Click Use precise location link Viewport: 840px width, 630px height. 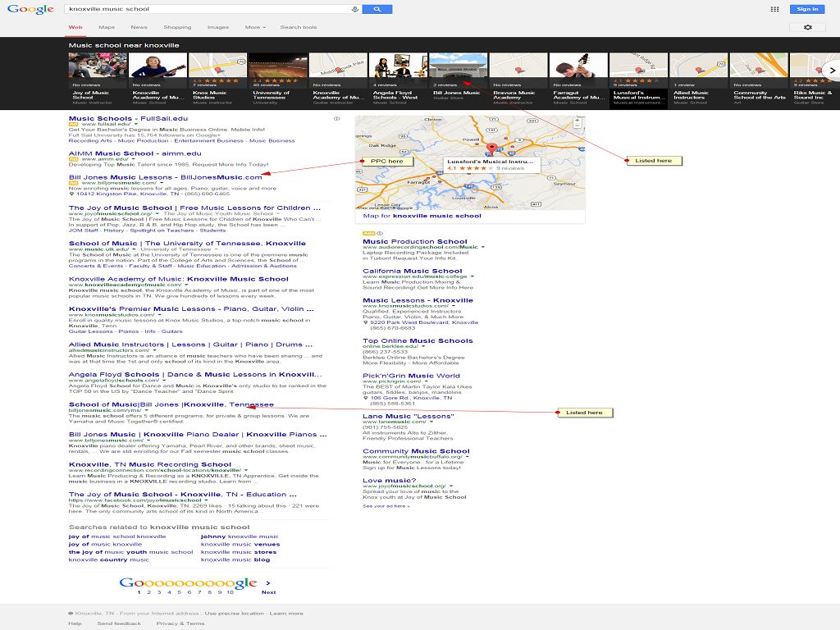pyautogui.click(x=234, y=614)
